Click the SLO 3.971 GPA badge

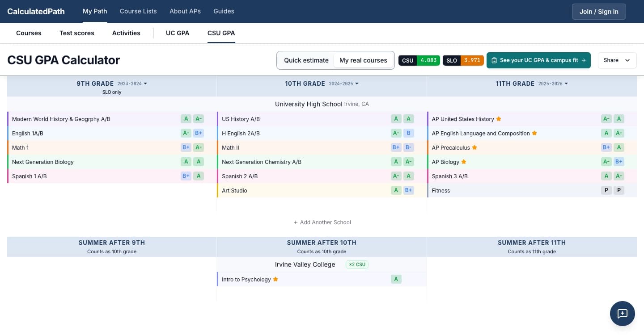point(463,60)
